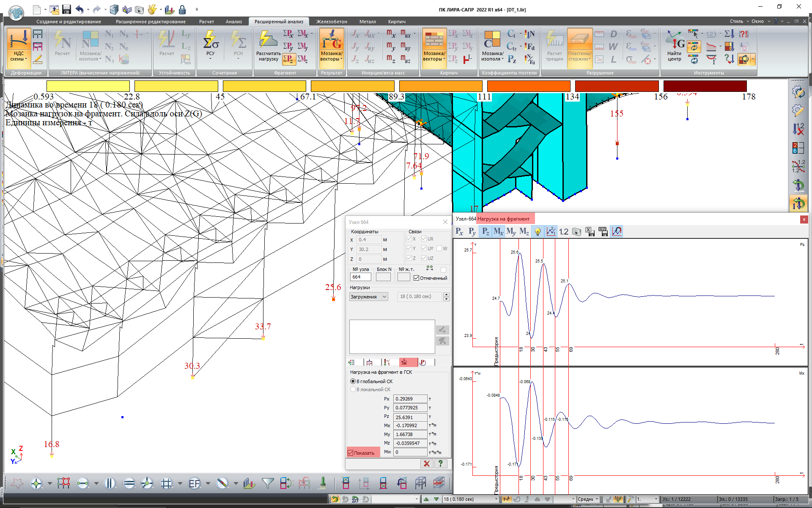Click the camera snapshot icon in graph toolbar
The width and height of the screenshot is (812, 508).
pos(576,232)
